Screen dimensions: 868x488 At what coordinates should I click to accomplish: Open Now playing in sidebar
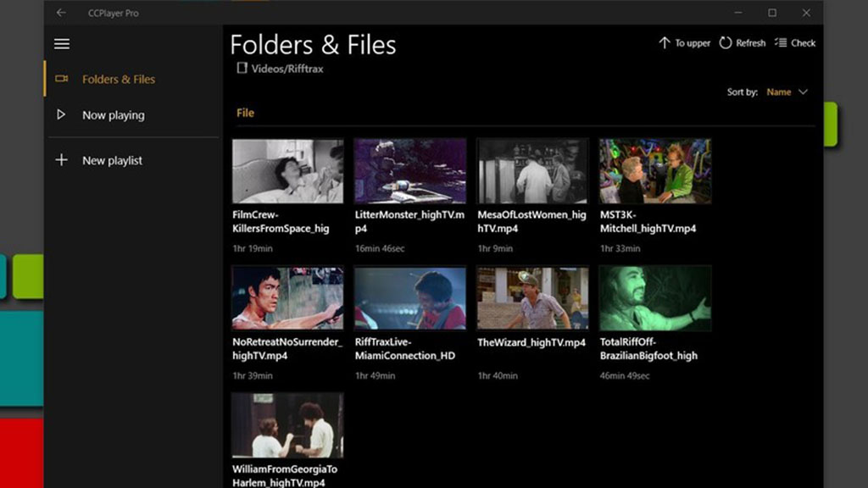click(x=133, y=115)
